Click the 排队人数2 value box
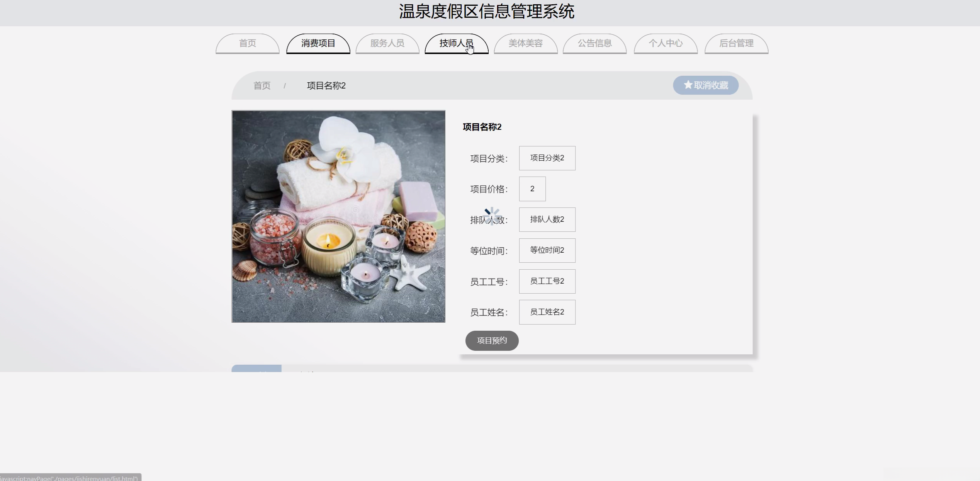 click(547, 219)
